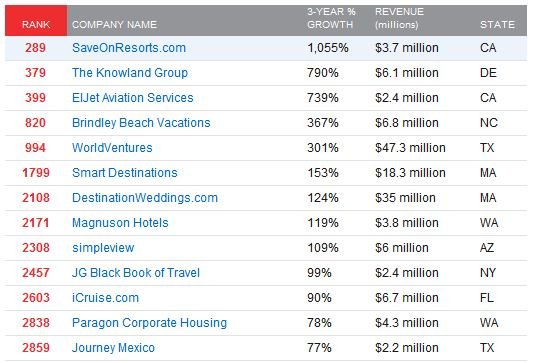Open Smart Destinations company link
This screenshot has height=363, width=533.
(125, 173)
